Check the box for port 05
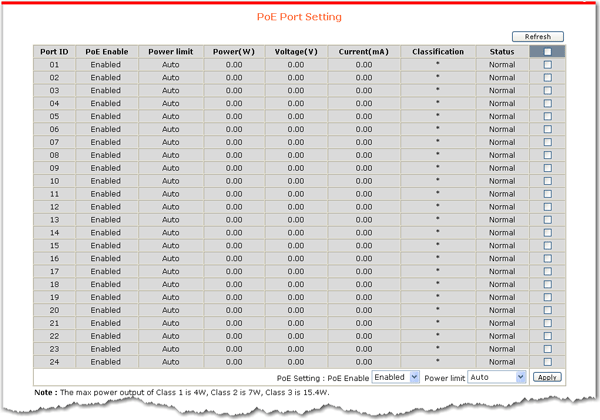 pyautogui.click(x=548, y=116)
